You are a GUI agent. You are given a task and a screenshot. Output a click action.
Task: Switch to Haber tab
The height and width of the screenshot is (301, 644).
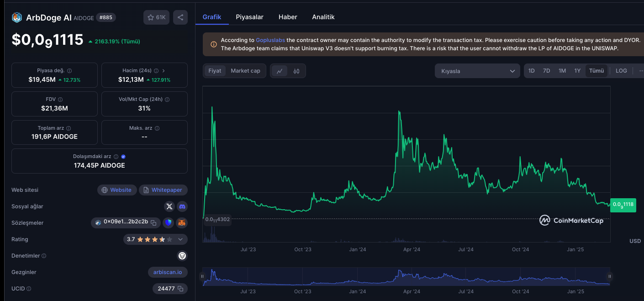point(288,17)
